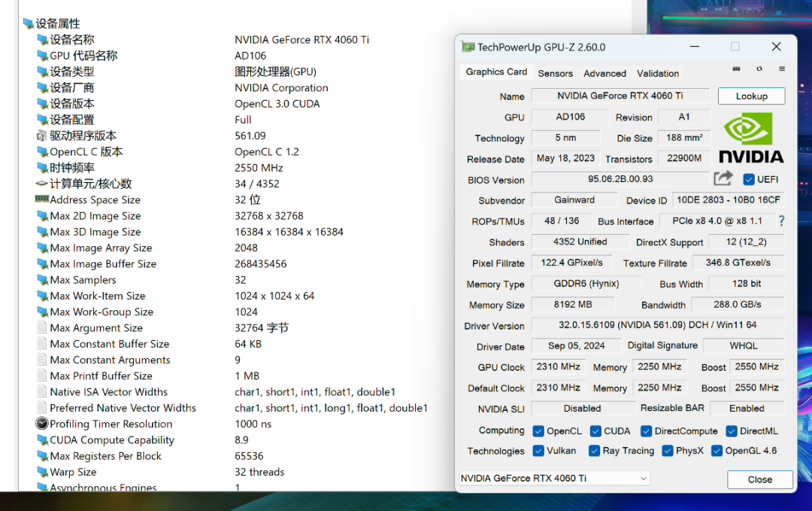
Task: Open the GPU-Z hamburger menu
Action: point(782,69)
